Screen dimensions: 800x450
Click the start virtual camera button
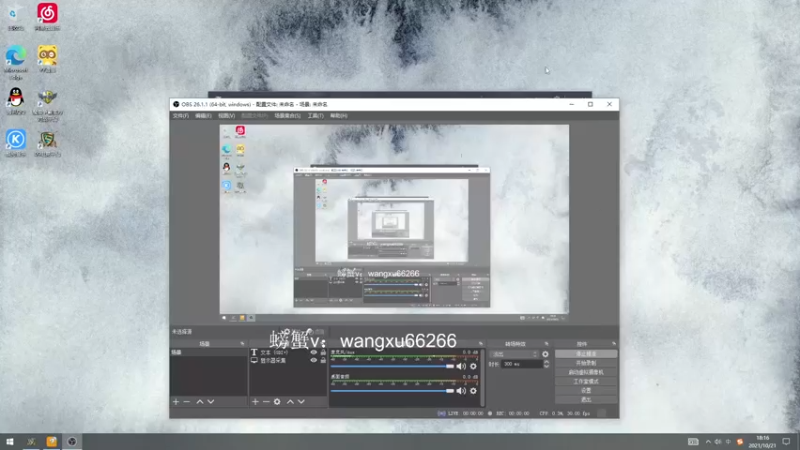pos(586,372)
